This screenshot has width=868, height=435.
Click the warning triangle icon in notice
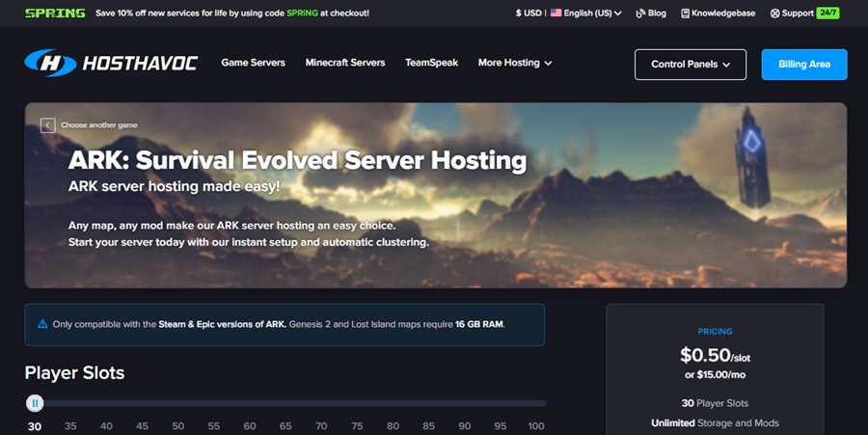(42, 324)
